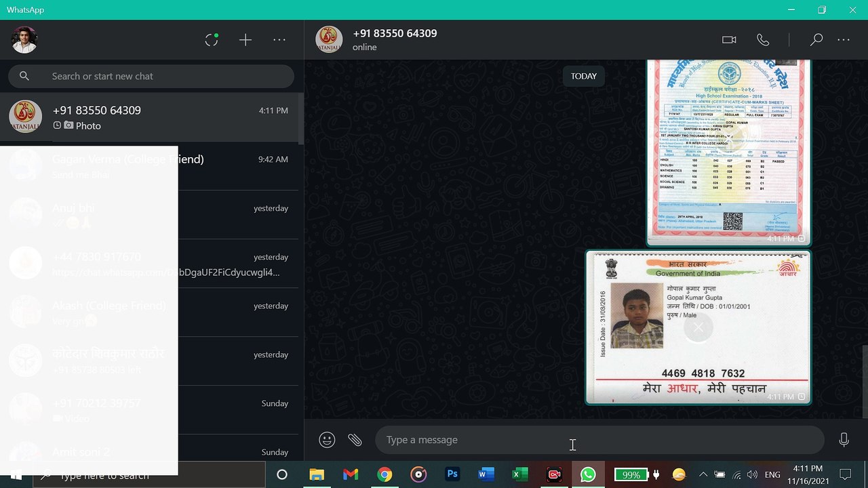Record a voice message with microphone
The image size is (868, 488).
pyautogui.click(x=844, y=440)
